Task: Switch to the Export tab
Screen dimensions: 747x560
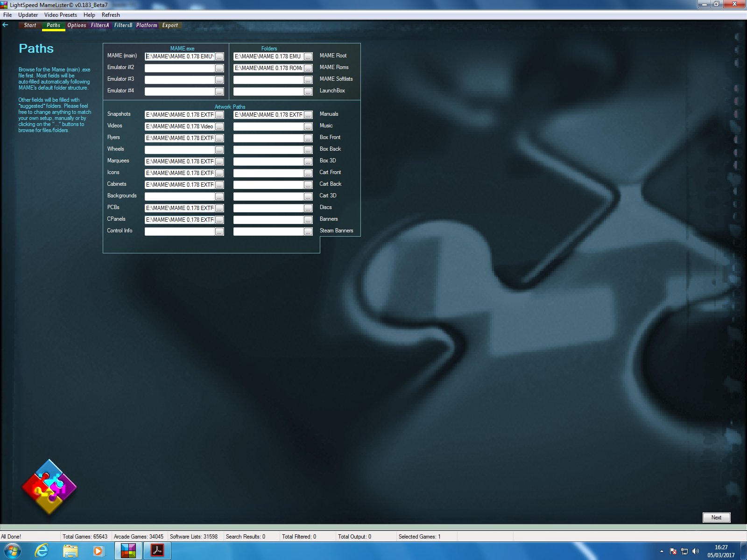Action: point(170,25)
